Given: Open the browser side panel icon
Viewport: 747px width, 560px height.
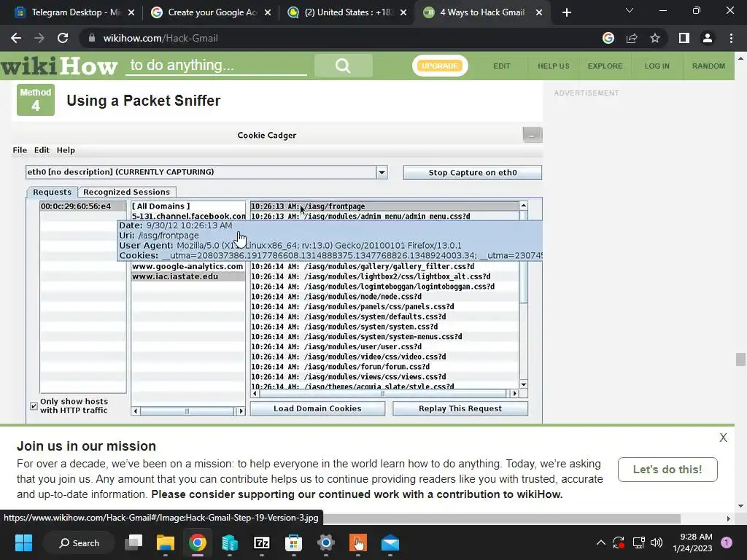Looking at the screenshot, I should point(684,38).
